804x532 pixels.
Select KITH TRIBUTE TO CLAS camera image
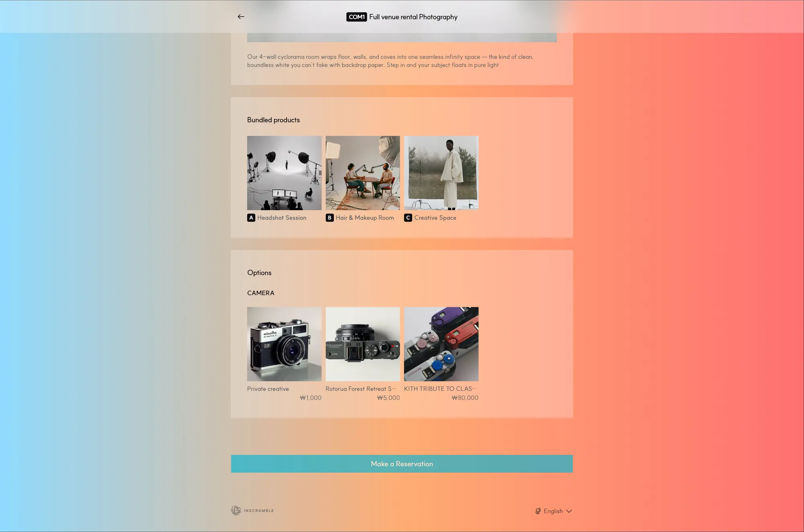pyautogui.click(x=441, y=344)
